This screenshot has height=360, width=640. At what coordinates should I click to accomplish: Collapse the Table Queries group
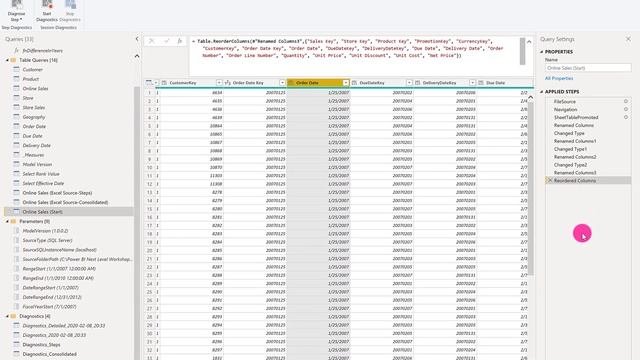(x=7, y=60)
